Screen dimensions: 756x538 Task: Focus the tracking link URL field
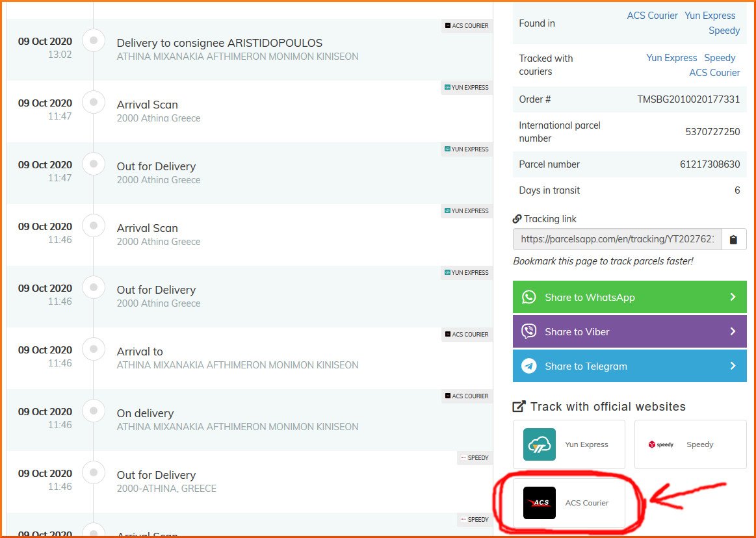[617, 240]
